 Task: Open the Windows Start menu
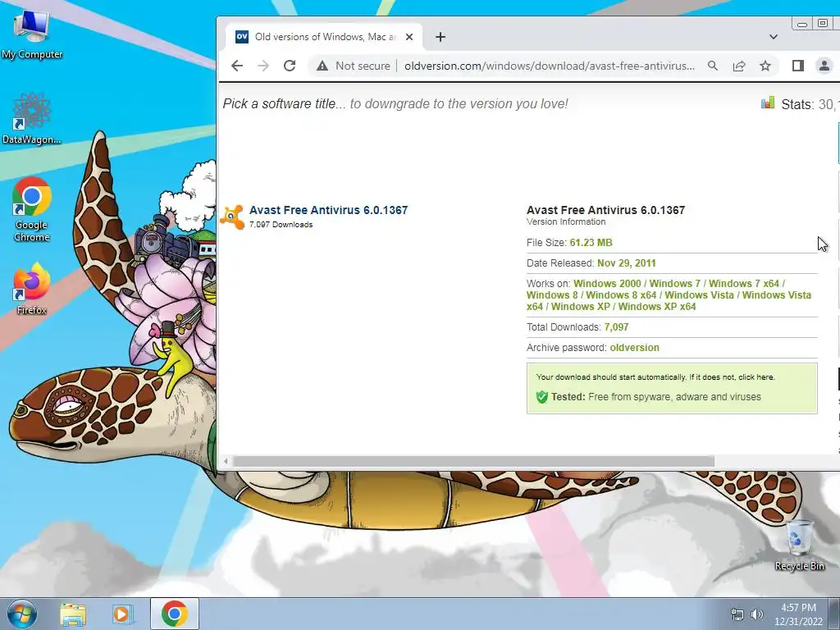coord(22,614)
